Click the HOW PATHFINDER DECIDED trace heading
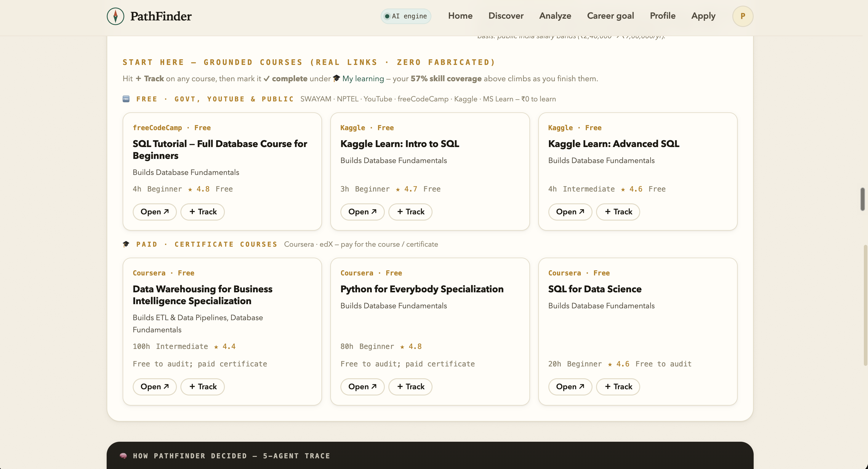The height and width of the screenshot is (469, 868). (231, 456)
